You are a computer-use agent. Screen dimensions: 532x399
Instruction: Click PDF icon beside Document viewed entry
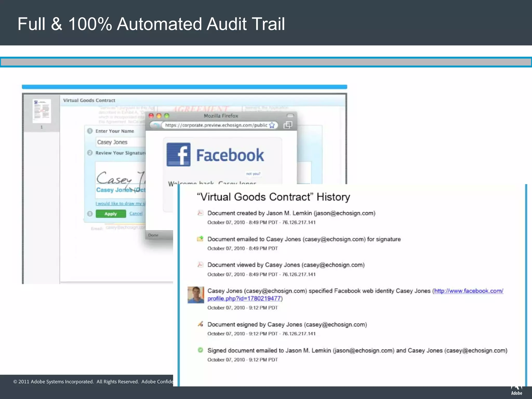click(x=200, y=265)
